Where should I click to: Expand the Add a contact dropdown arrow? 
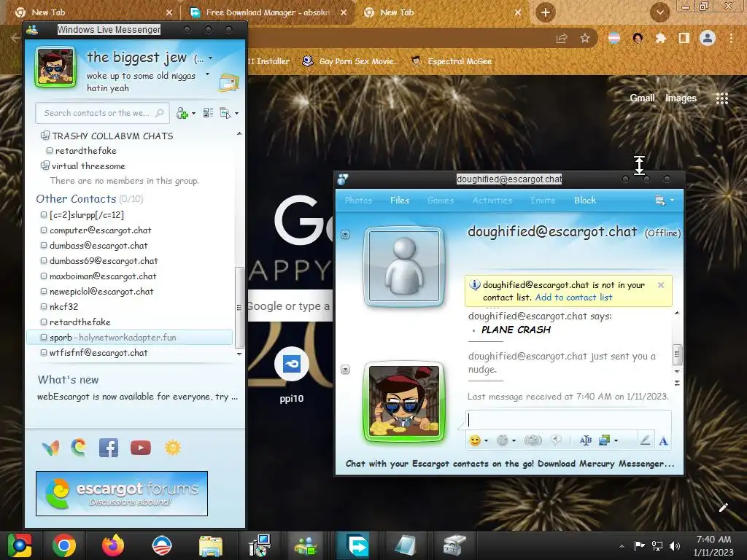click(193, 113)
